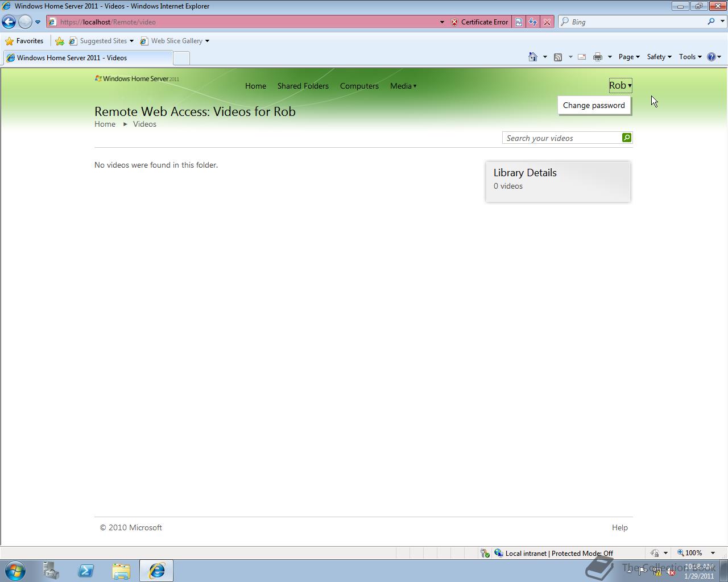Open a new blank tab
This screenshot has height=582, width=728.
coord(181,58)
